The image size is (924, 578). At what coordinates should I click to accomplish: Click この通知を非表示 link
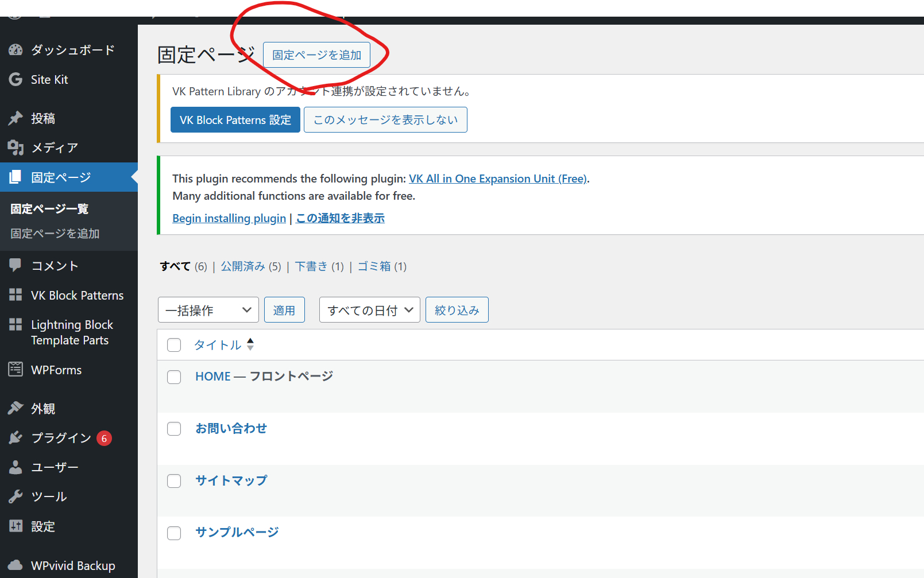(x=340, y=218)
